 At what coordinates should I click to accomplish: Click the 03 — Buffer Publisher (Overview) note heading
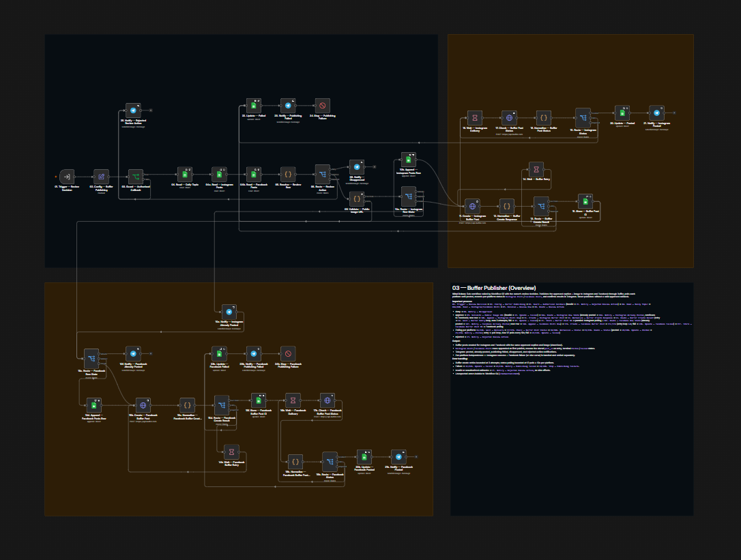[x=494, y=288]
